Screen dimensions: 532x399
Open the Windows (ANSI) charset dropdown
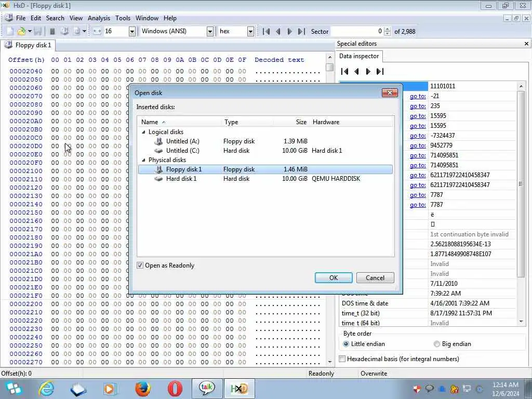point(210,31)
